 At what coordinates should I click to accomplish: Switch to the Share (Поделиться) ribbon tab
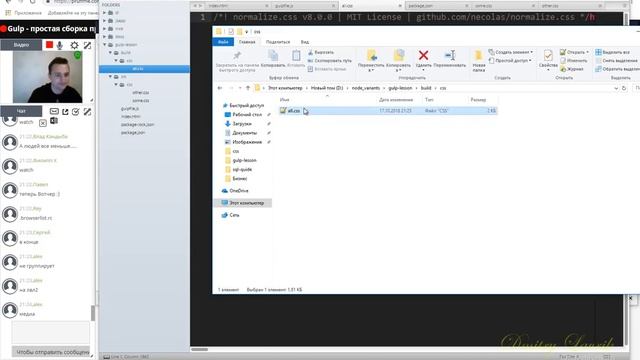point(278,42)
